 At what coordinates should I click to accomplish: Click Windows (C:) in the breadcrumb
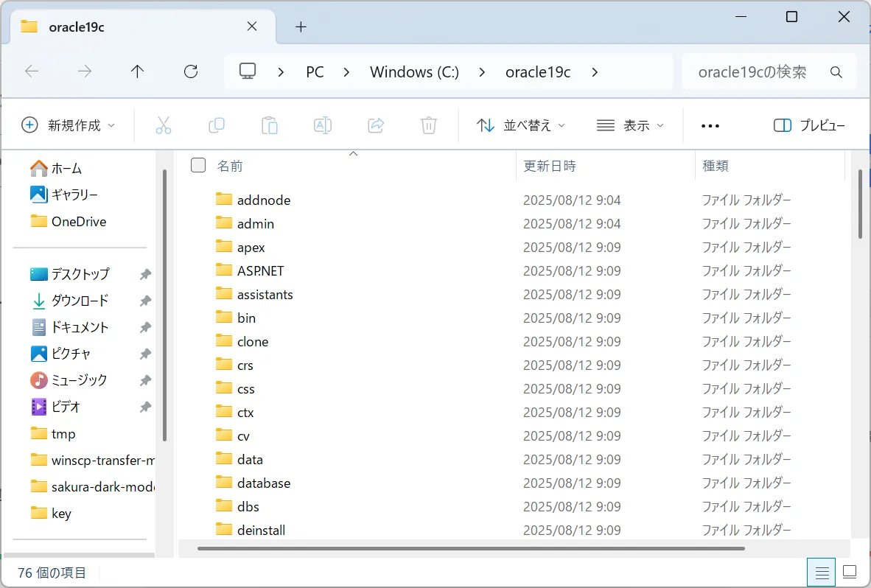(414, 72)
